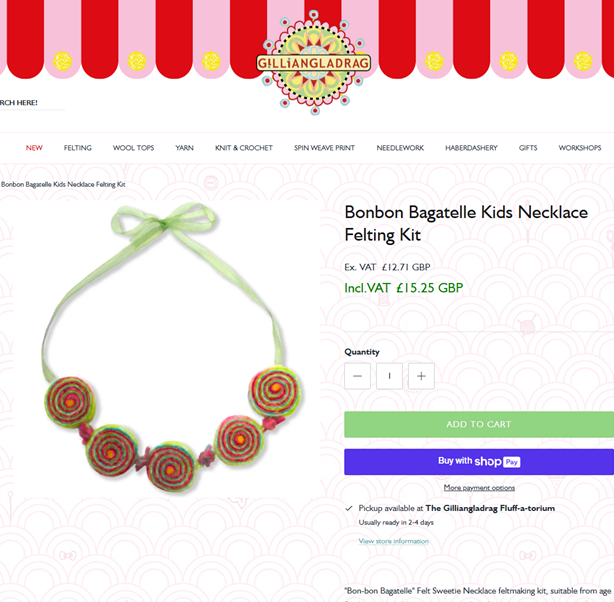Click the Gilliangladrag logo

tap(314, 63)
